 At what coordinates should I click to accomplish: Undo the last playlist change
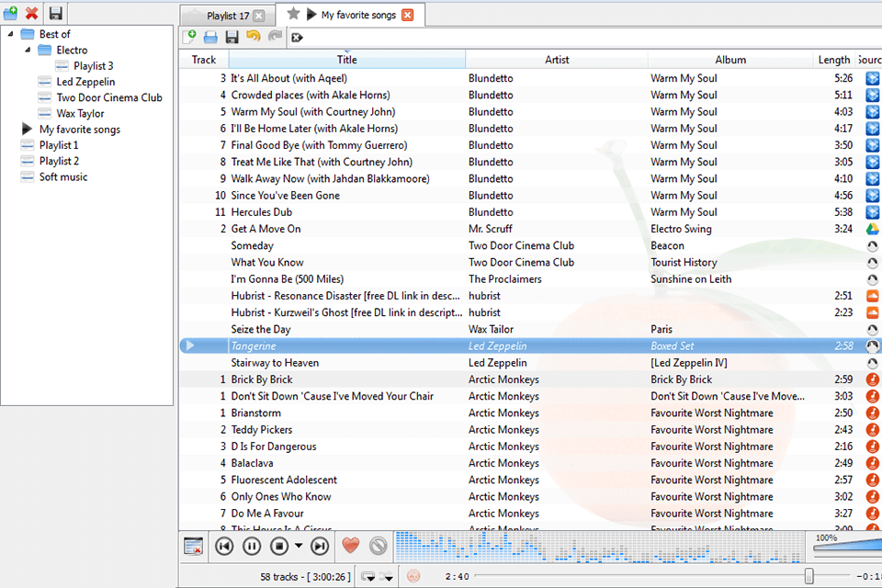click(253, 37)
